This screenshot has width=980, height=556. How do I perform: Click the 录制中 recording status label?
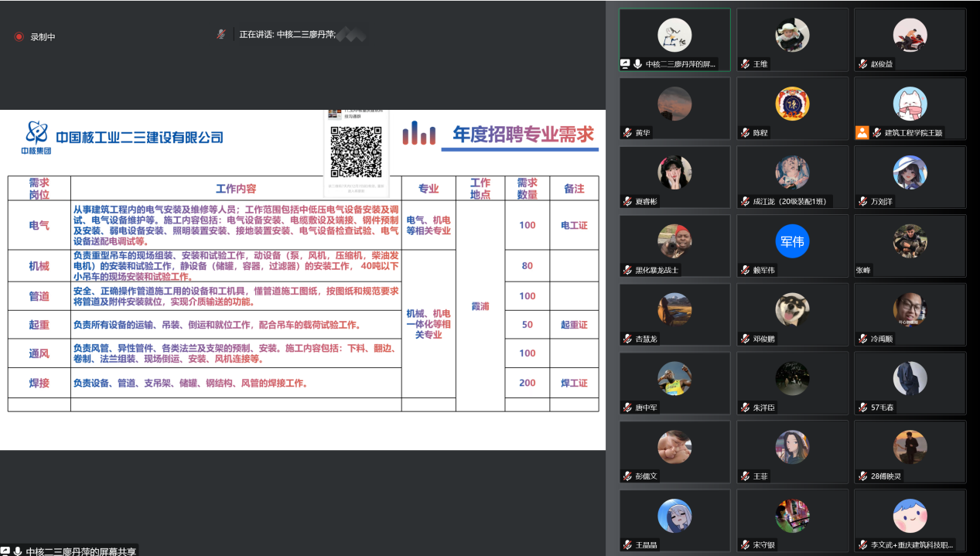pyautogui.click(x=43, y=36)
